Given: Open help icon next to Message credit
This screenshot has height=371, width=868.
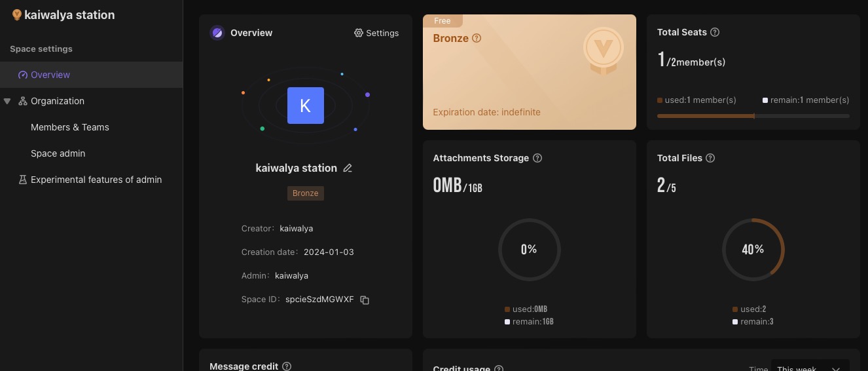Looking at the screenshot, I should coord(287,366).
